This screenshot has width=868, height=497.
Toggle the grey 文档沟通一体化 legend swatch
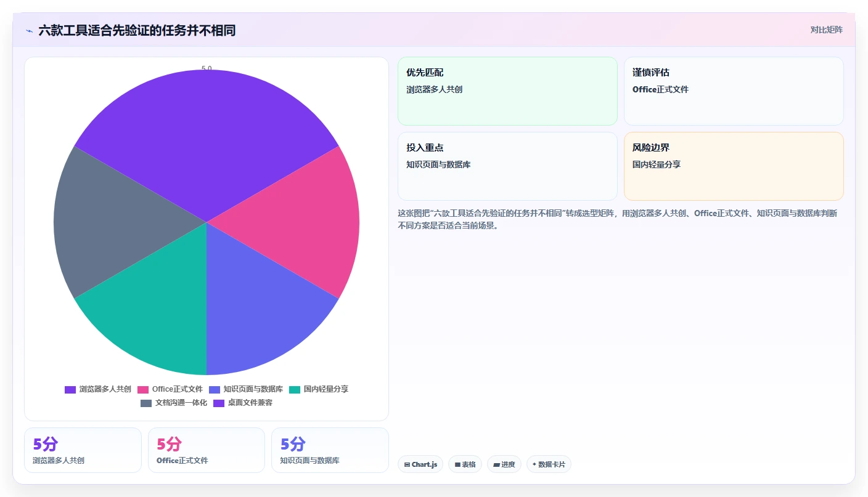pyautogui.click(x=146, y=403)
